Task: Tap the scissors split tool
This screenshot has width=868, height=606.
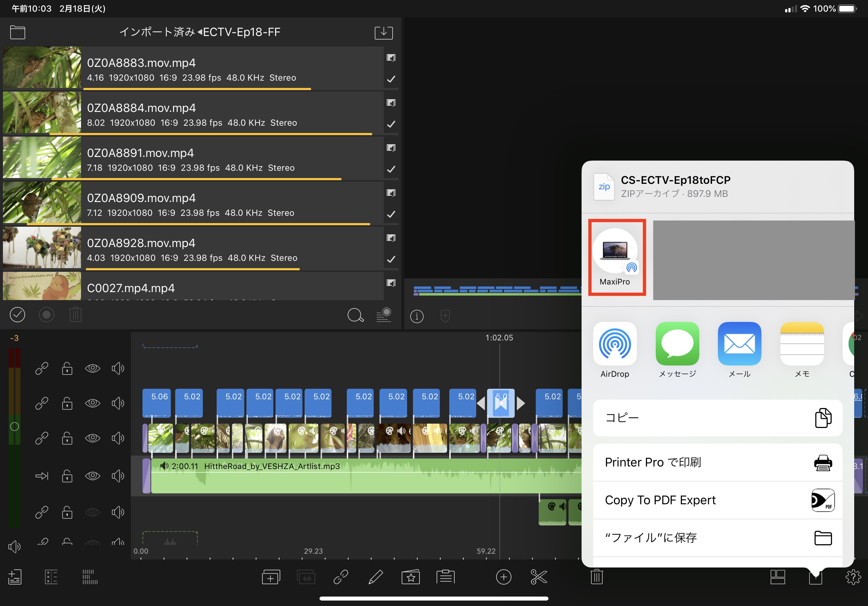Action: [x=538, y=577]
